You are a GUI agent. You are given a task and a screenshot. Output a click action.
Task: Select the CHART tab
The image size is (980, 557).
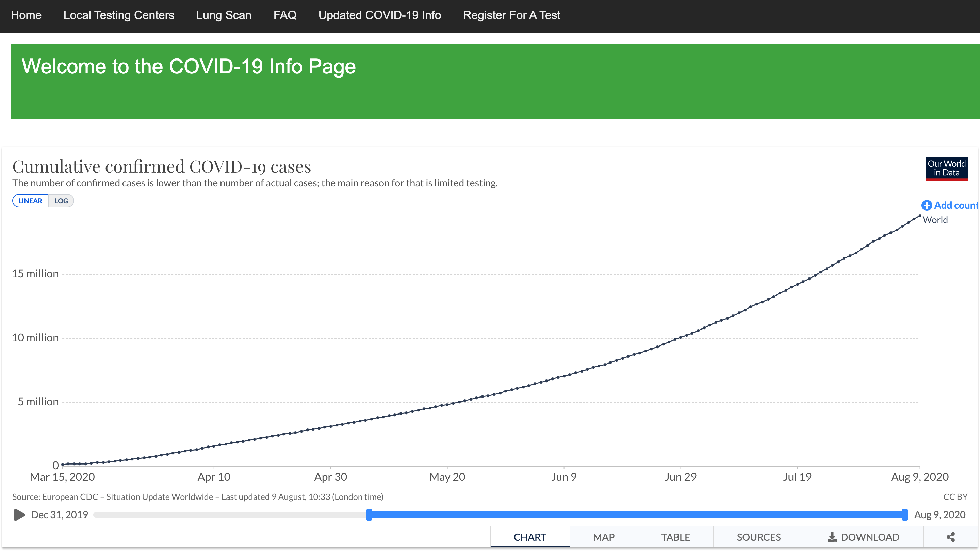pyautogui.click(x=530, y=537)
